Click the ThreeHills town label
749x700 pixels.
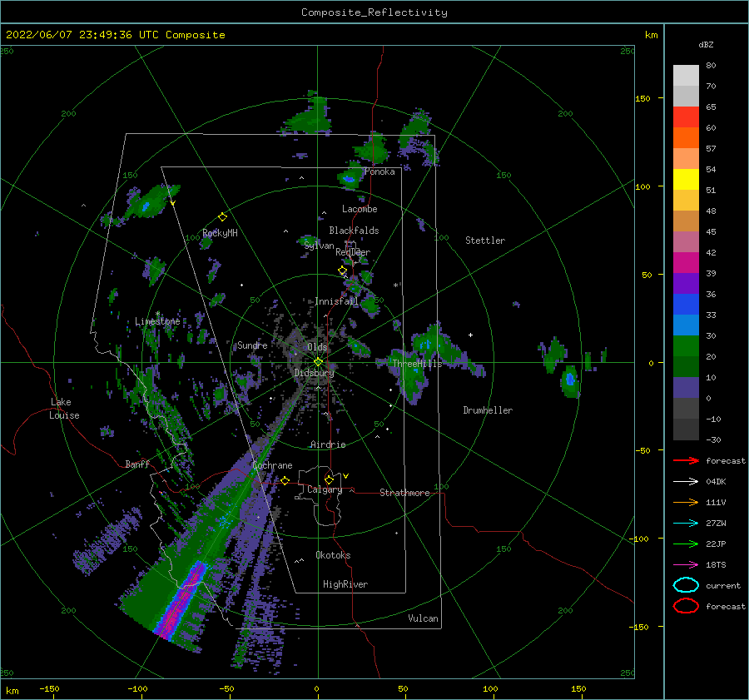coord(418,364)
